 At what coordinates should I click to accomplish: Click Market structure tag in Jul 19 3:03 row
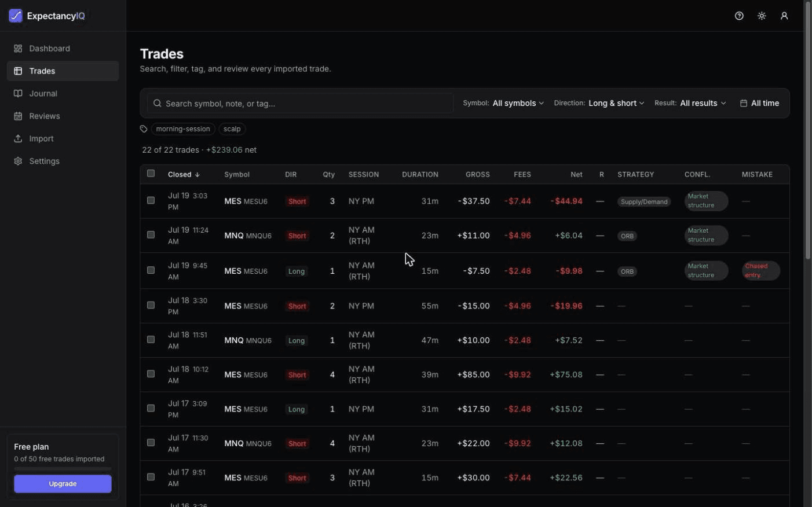click(706, 201)
